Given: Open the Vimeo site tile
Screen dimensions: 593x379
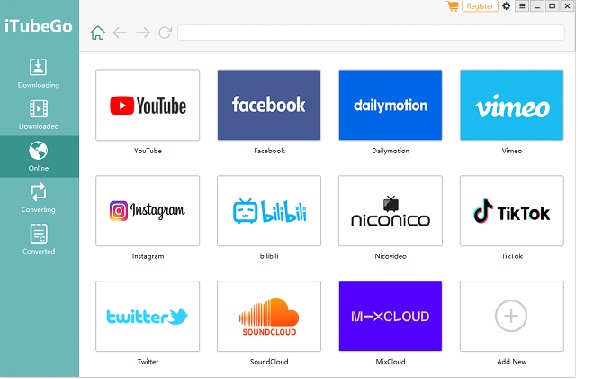Looking at the screenshot, I should coord(512,105).
